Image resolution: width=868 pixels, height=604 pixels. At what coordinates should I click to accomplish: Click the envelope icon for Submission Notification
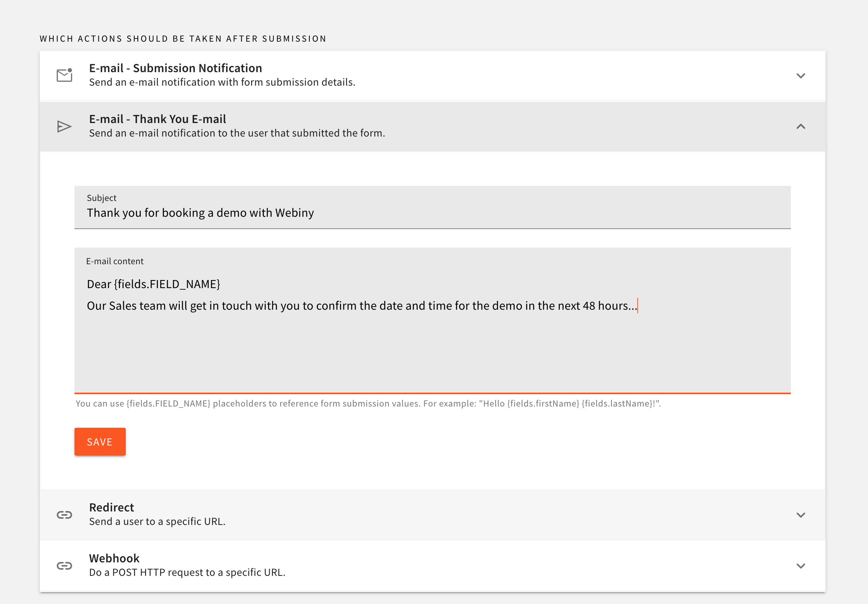coord(64,75)
